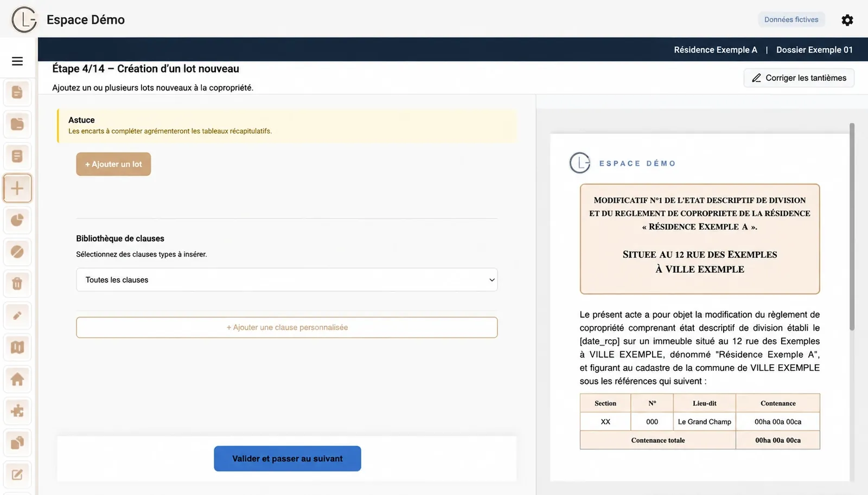Click the Données fictives badge

point(791,20)
